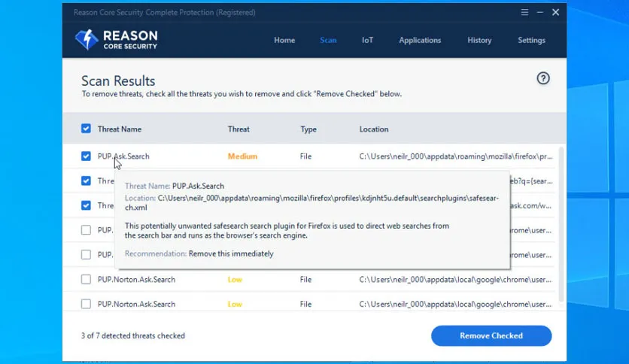Go to the Home tab
The image size is (629, 364).
[284, 40]
